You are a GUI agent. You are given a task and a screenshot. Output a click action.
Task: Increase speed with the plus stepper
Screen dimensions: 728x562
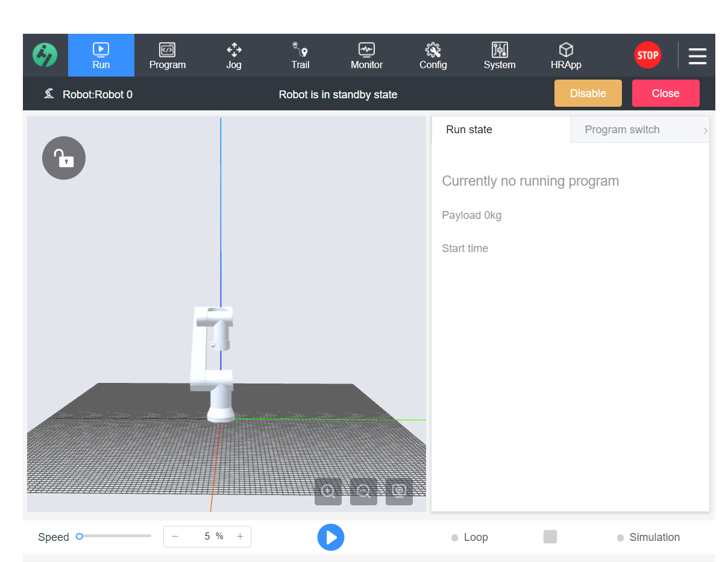click(x=240, y=536)
